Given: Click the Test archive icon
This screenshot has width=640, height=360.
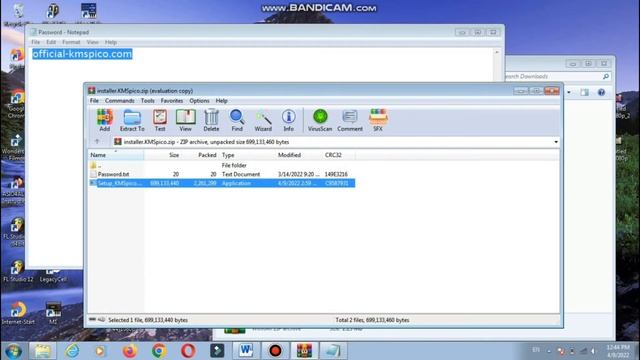Looking at the screenshot, I should tap(160, 120).
